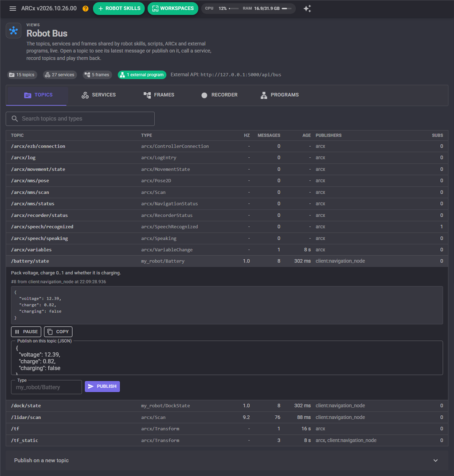Publish the JSON message to /battery/state
The height and width of the screenshot is (476, 454).
pos(102,386)
